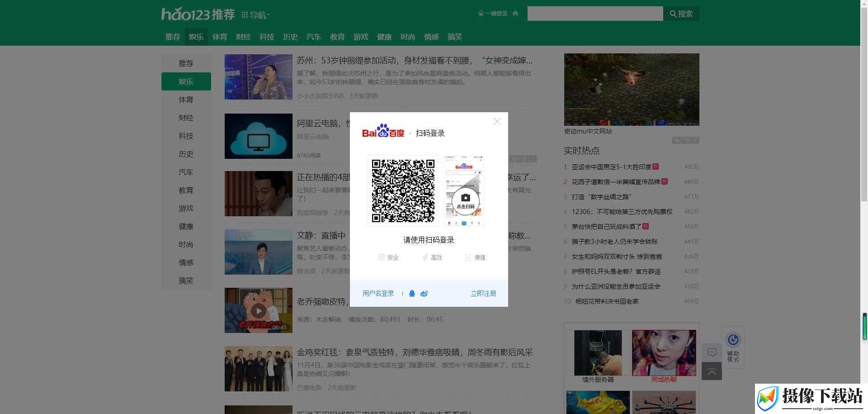Screen dimensions: 868x414
Task: Click the feedback chat bubble icon
Action: (712, 352)
